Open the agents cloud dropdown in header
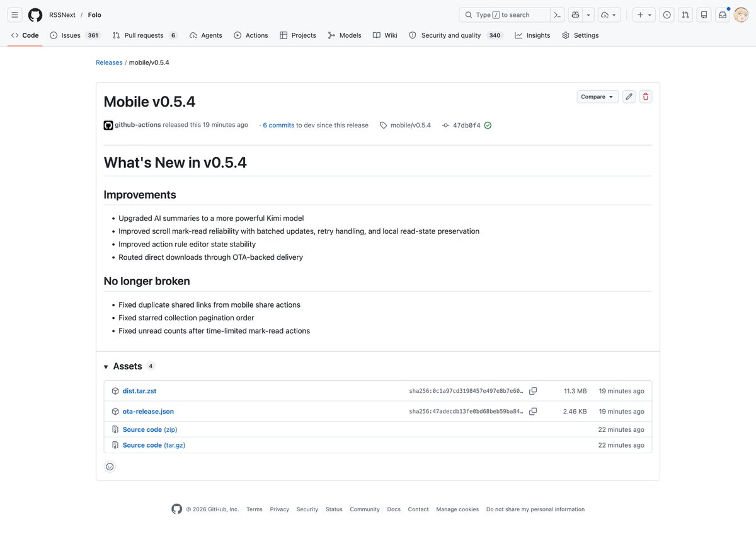This screenshot has width=756, height=534. tap(609, 15)
